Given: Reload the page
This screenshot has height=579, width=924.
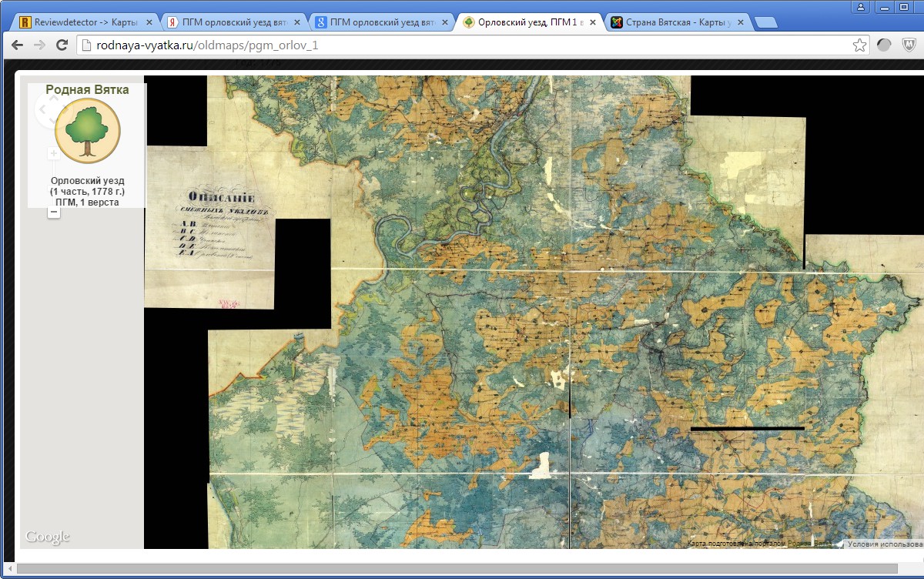Looking at the screenshot, I should tap(62, 45).
